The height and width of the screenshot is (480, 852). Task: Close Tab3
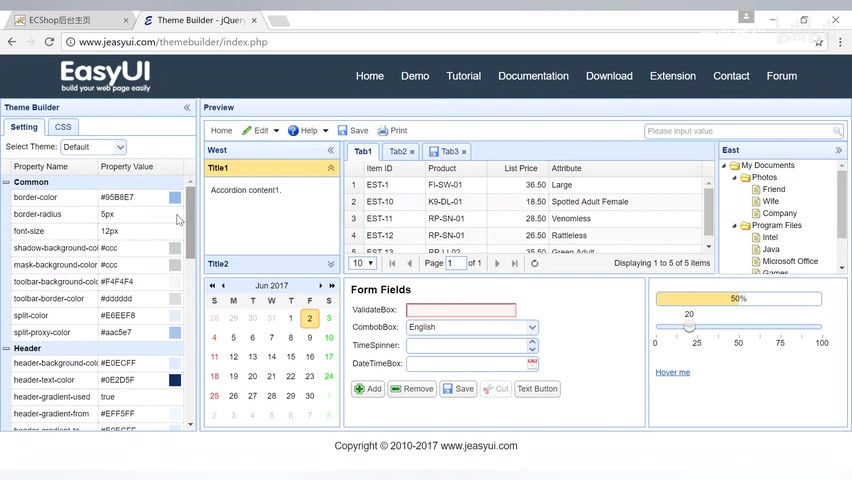464,152
